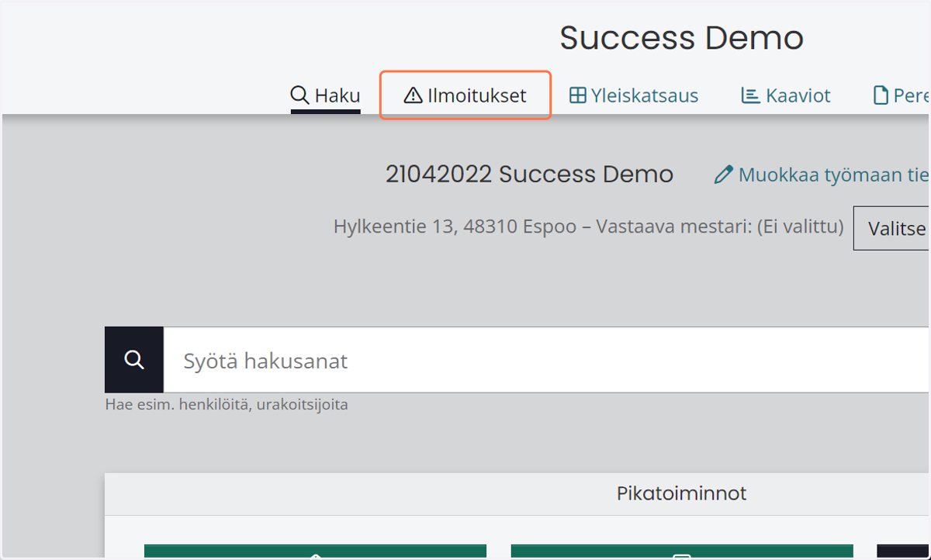This screenshot has width=931, height=560.
Task: Click the Success Demo title
Action: pos(681,37)
